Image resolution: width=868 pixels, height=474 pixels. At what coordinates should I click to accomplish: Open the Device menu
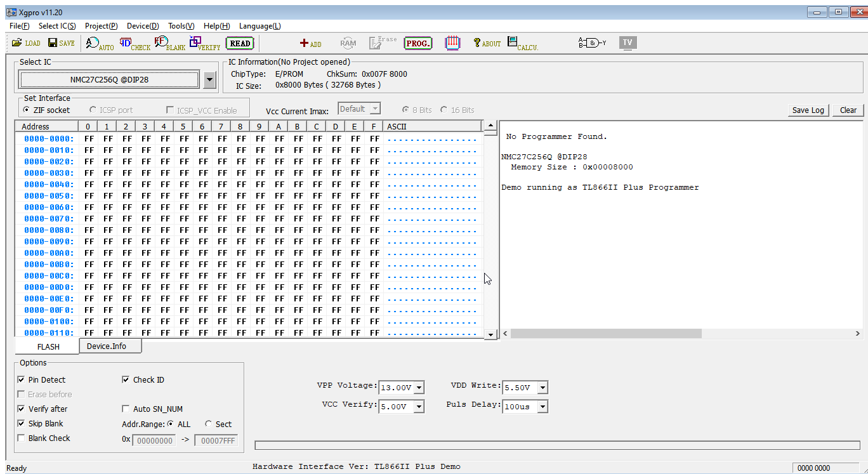click(x=143, y=26)
